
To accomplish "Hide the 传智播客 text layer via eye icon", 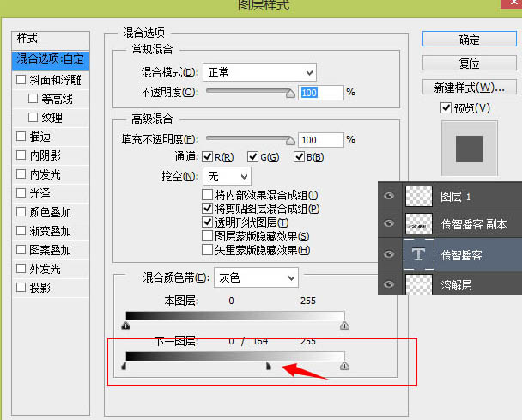I will (389, 254).
